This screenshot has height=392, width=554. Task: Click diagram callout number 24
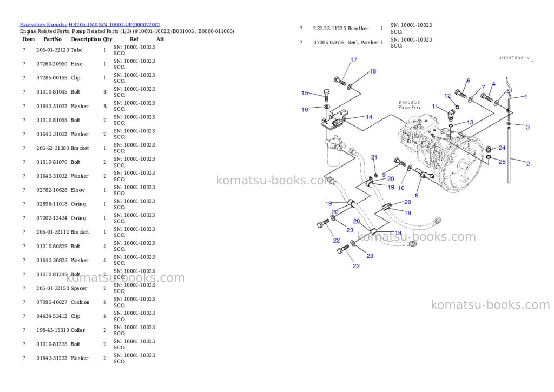click(502, 148)
